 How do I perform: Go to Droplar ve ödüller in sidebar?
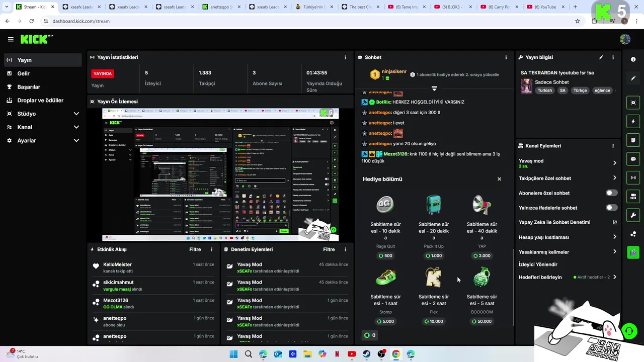(x=43, y=101)
